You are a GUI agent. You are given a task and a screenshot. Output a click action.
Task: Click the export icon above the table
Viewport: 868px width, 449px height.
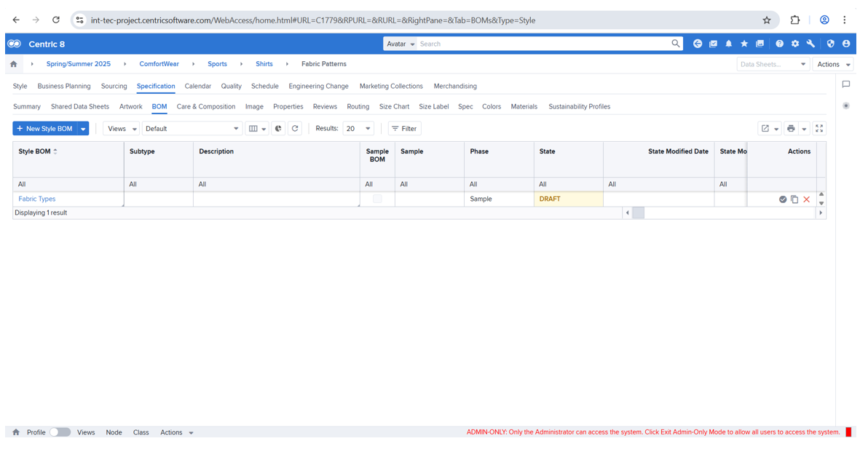pos(765,128)
